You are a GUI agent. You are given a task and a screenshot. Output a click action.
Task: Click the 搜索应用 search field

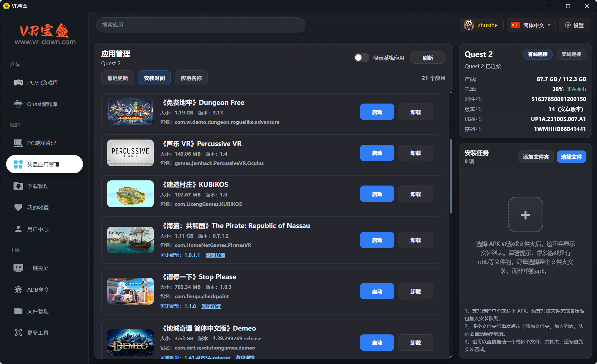pyautogui.click(x=200, y=25)
